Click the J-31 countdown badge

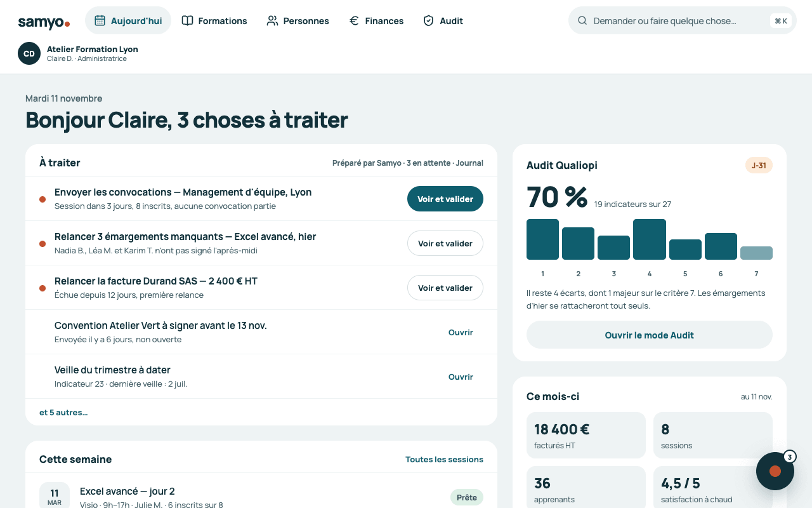(x=759, y=165)
